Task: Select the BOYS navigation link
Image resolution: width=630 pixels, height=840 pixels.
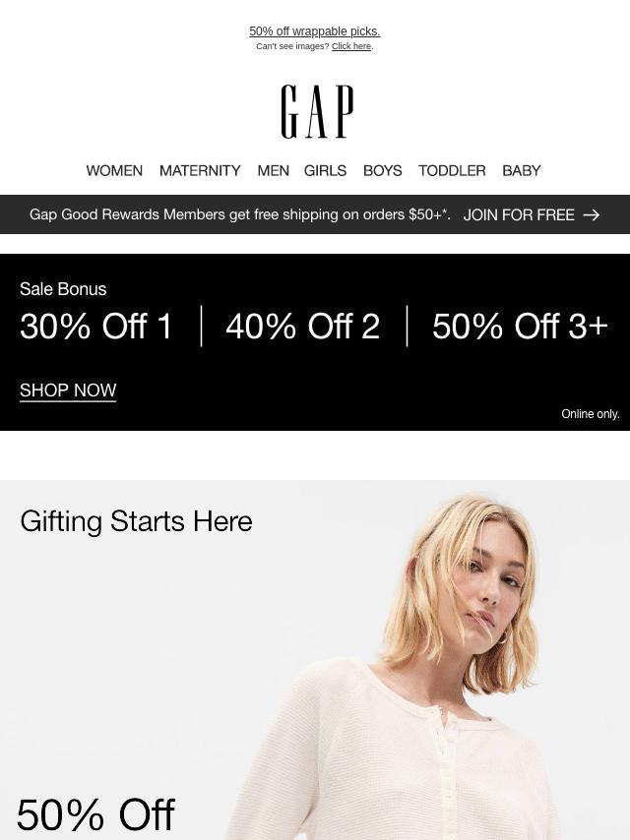Action: tap(382, 170)
